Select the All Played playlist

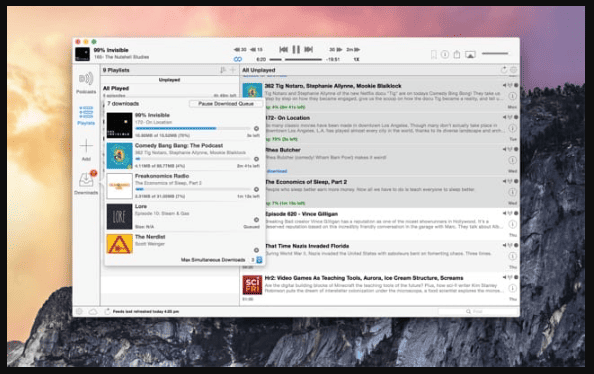pos(169,91)
